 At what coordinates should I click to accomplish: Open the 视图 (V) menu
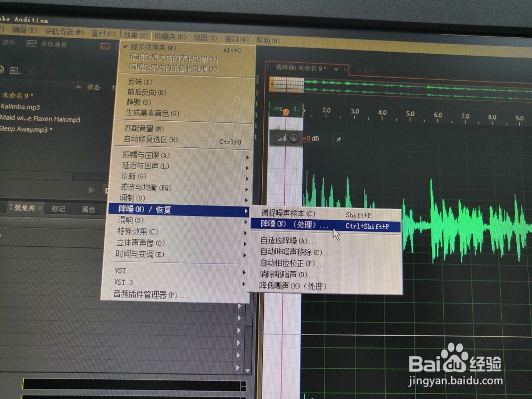click(205, 38)
